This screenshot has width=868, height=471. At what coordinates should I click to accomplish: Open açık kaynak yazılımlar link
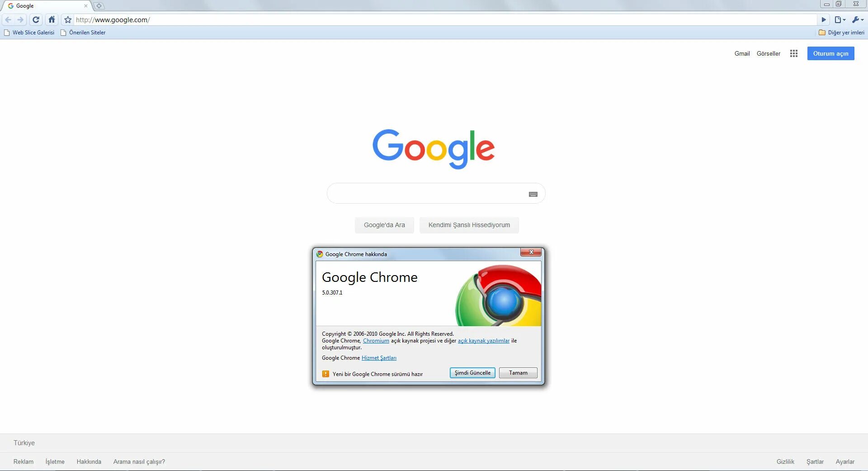[483, 341]
